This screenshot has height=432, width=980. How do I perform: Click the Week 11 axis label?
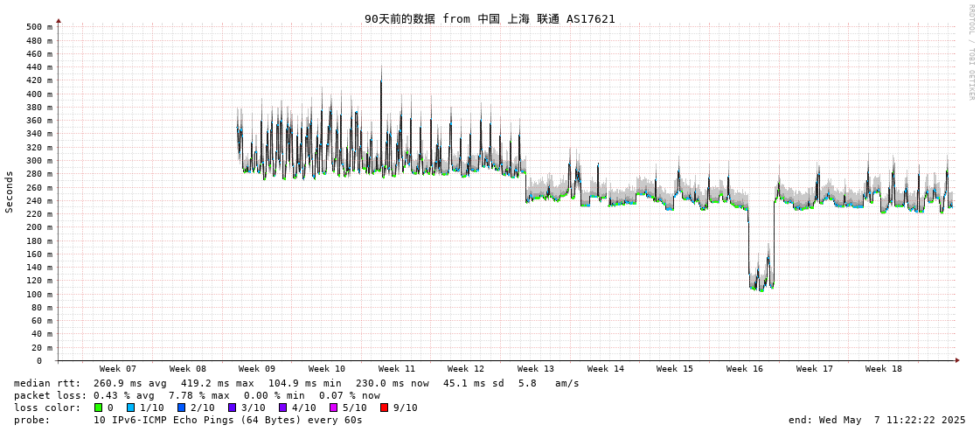397,369
